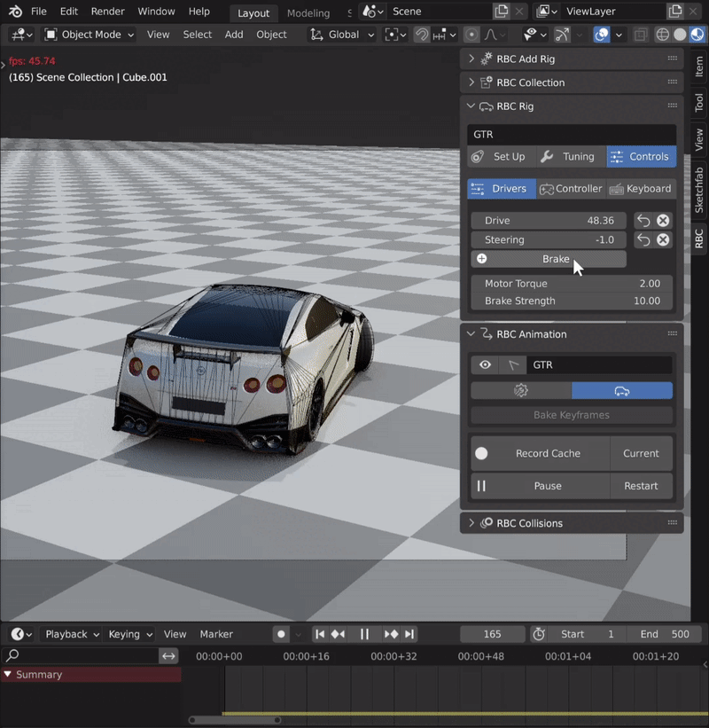Click the auto-keying record dot in timeline
The image size is (709, 728).
[x=281, y=634]
